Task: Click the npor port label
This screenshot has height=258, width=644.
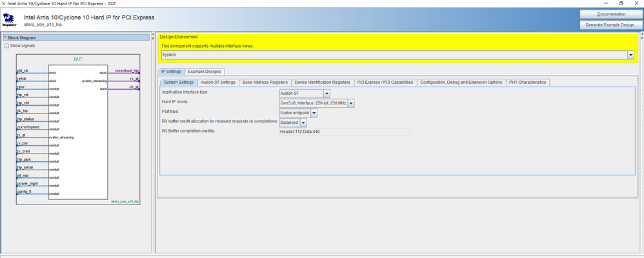Action: click(21, 86)
